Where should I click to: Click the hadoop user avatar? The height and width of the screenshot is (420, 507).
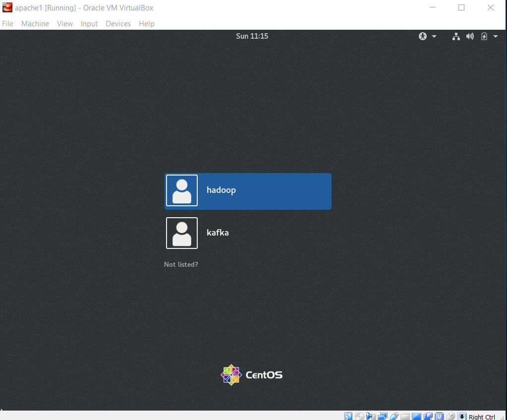[x=182, y=190]
